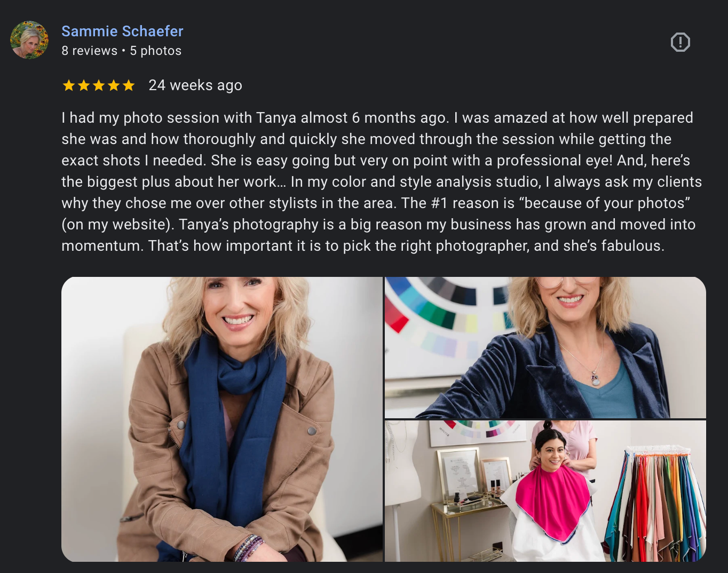
Task: Open photo of woman in velvet blazer
Action: pyautogui.click(x=545, y=347)
